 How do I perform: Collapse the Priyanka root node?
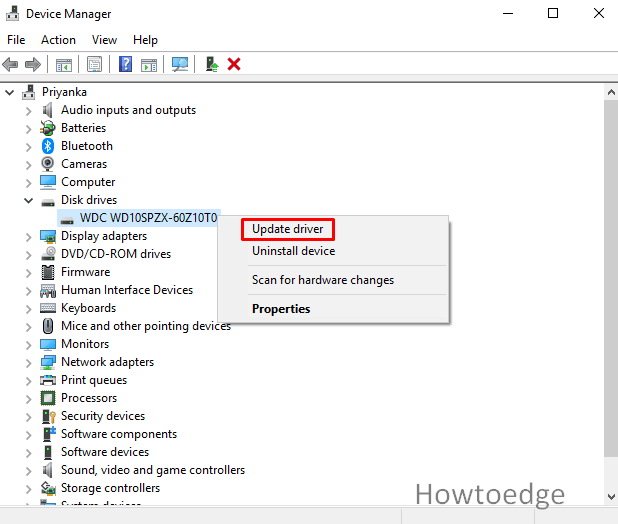[10, 92]
